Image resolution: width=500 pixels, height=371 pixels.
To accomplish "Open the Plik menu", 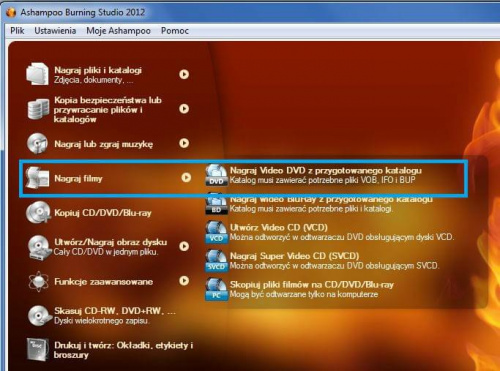I will pyautogui.click(x=17, y=31).
